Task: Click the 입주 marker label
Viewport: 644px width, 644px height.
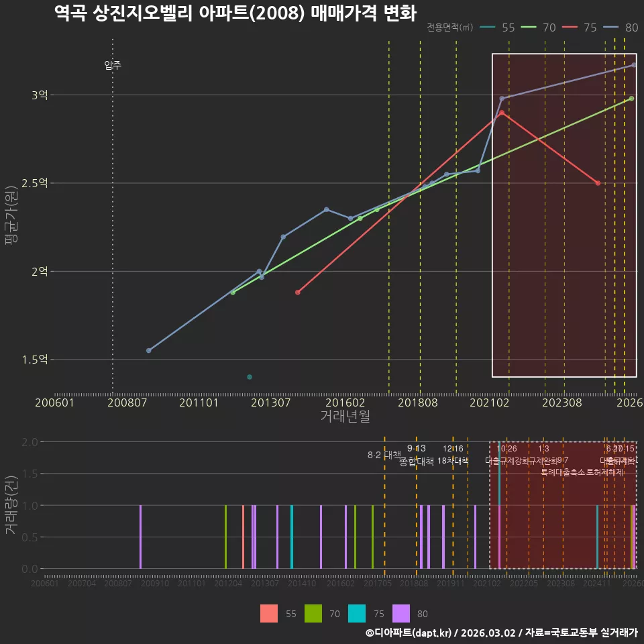Action: click(113, 65)
